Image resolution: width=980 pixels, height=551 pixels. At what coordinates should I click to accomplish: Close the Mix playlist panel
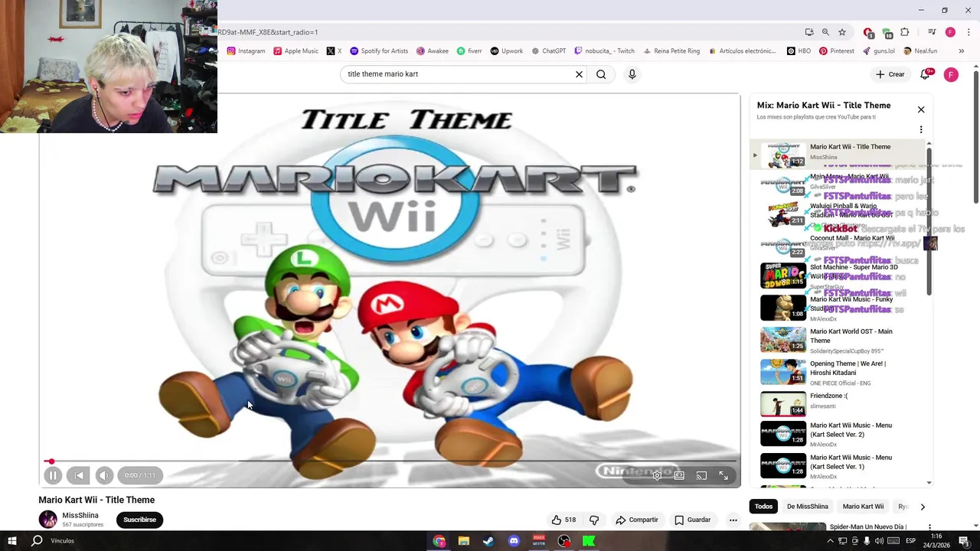[921, 109]
